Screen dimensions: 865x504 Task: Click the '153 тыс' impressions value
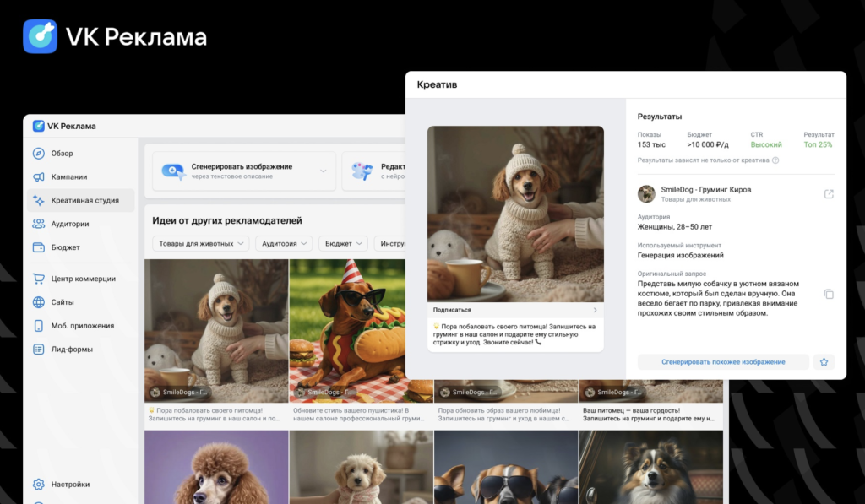651,144
